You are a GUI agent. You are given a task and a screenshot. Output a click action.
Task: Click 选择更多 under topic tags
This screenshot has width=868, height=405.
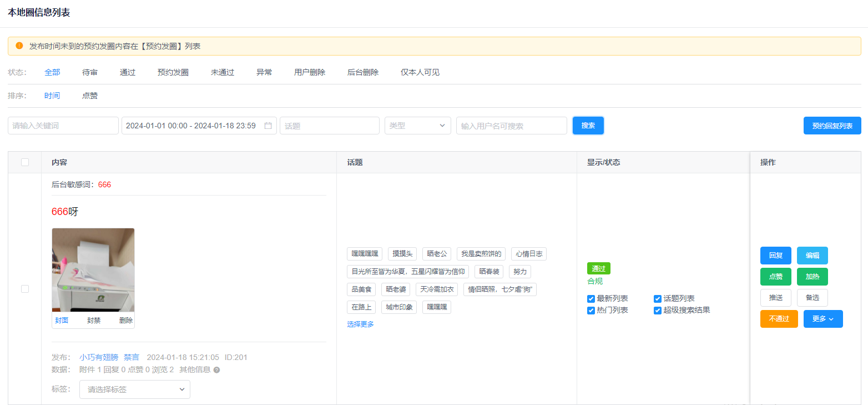click(361, 324)
